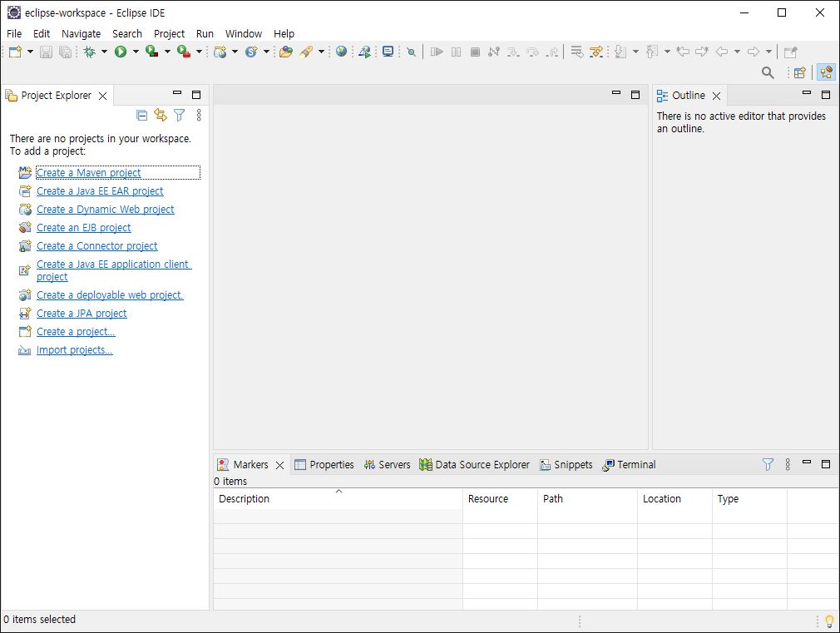Image resolution: width=840 pixels, height=633 pixels.
Task: Open the Project menu
Action: [170, 34]
